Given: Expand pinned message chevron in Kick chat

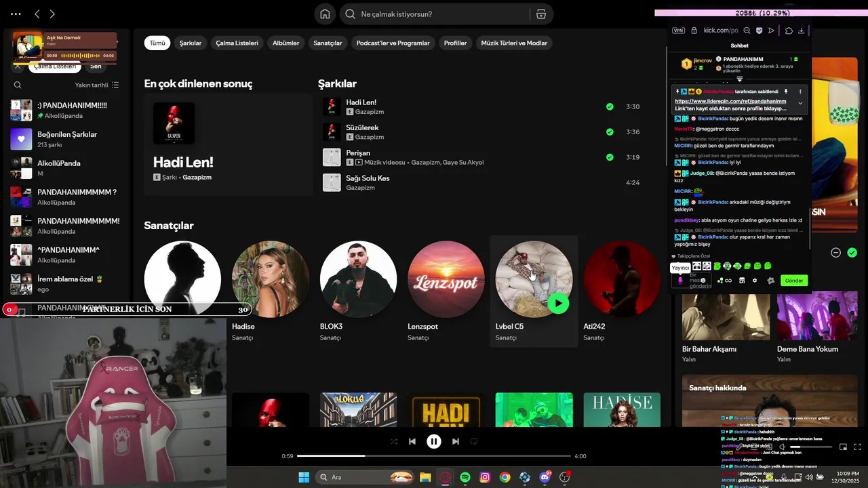Looking at the screenshot, I should (x=800, y=103).
